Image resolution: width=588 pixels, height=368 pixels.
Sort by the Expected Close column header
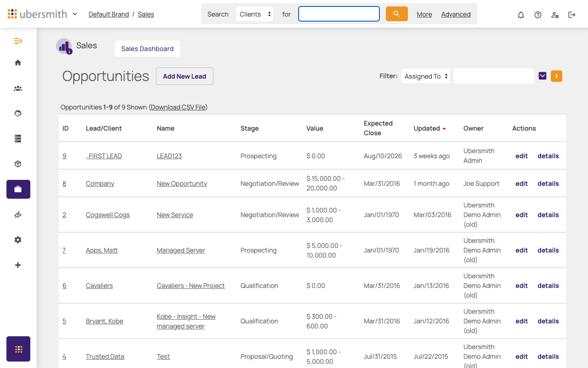tap(378, 128)
